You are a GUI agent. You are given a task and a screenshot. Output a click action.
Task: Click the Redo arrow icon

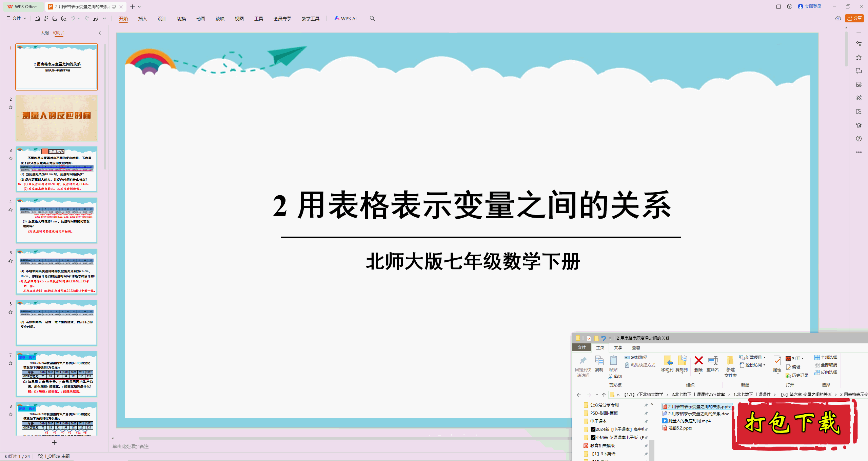point(87,18)
